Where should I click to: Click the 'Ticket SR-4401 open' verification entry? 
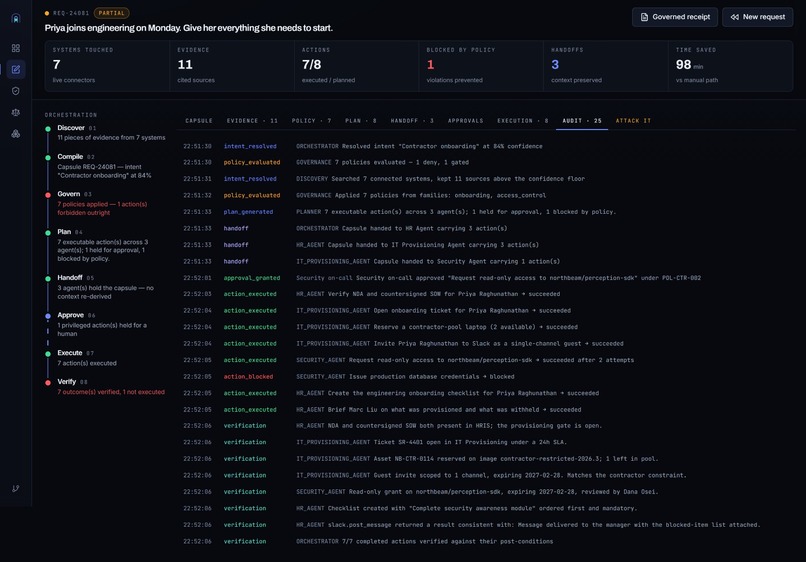(x=431, y=442)
